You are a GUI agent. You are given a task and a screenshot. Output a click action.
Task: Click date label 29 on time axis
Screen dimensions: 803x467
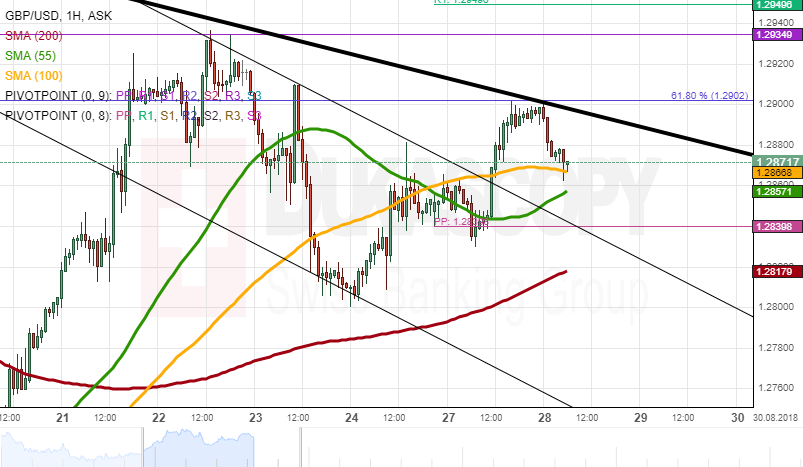tap(641, 418)
